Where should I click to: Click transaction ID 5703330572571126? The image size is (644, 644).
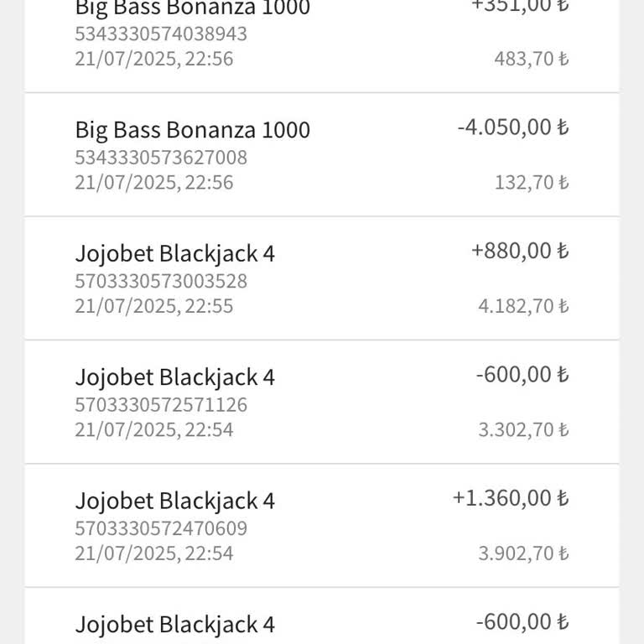tap(161, 405)
